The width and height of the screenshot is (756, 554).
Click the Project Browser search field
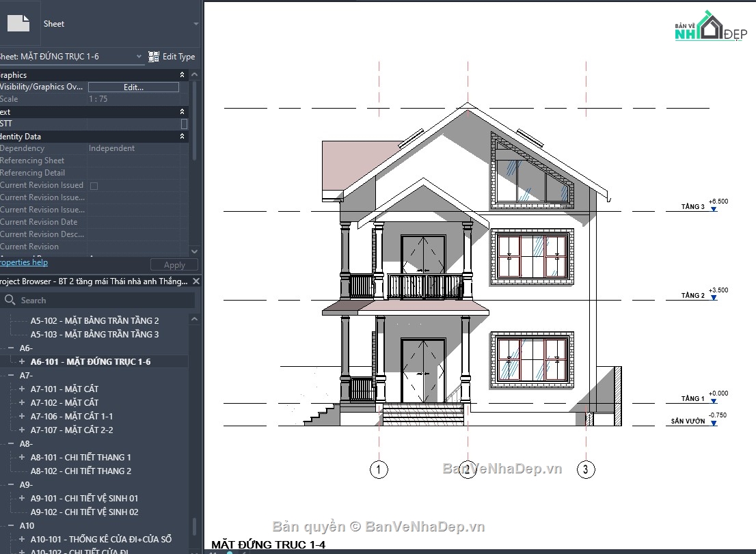coord(99,300)
